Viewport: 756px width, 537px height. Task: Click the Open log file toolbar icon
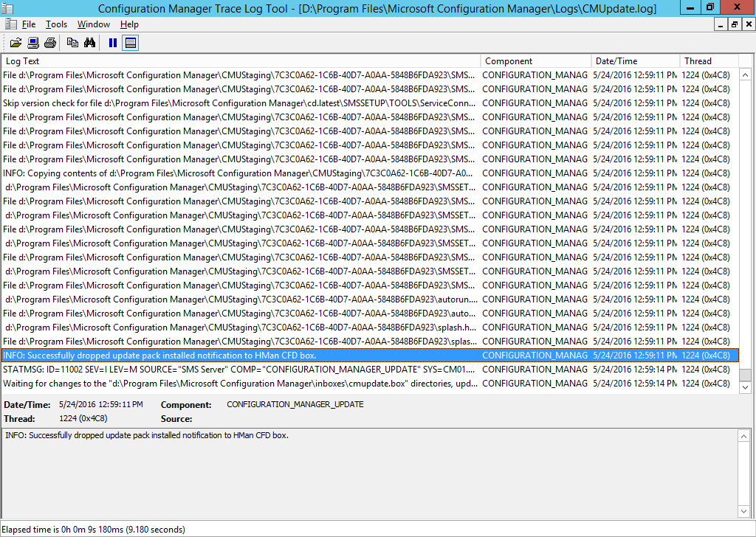click(x=16, y=43)
